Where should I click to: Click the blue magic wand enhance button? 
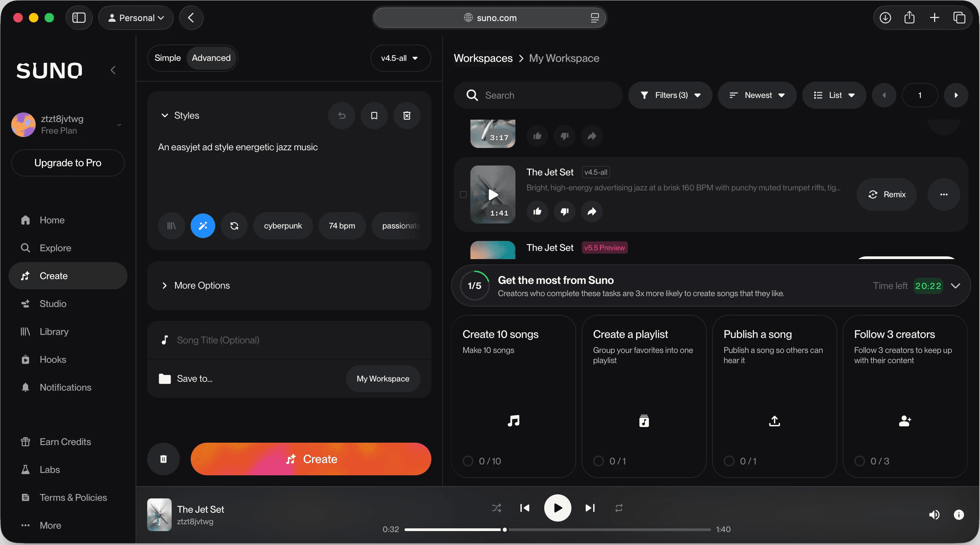coord(203,226)
